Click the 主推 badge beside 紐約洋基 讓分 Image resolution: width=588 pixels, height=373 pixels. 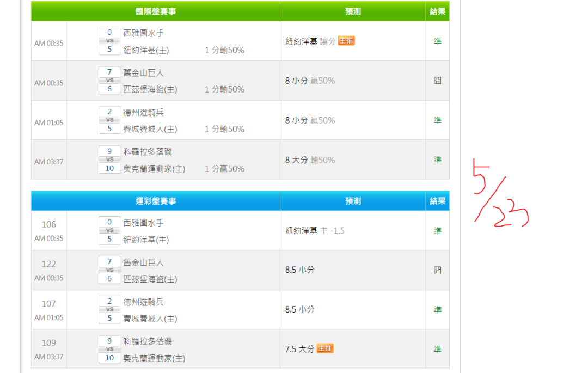coord(346,41)
